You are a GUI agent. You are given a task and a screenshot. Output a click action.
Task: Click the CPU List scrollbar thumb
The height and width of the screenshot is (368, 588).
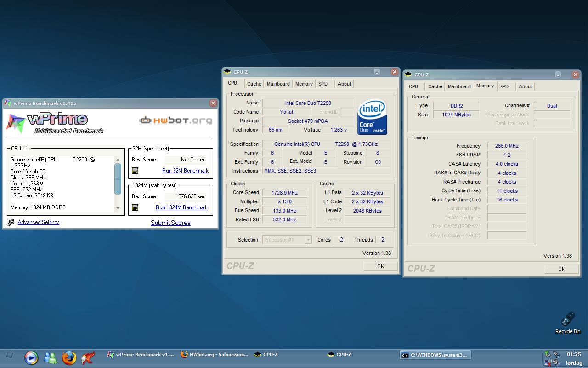tap(118, 179)
